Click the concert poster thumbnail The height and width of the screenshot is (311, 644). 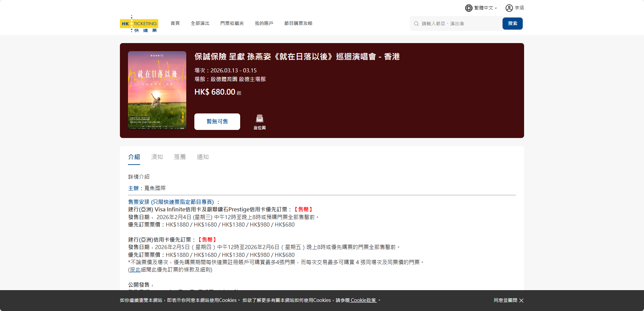click(x=157, y=90)
